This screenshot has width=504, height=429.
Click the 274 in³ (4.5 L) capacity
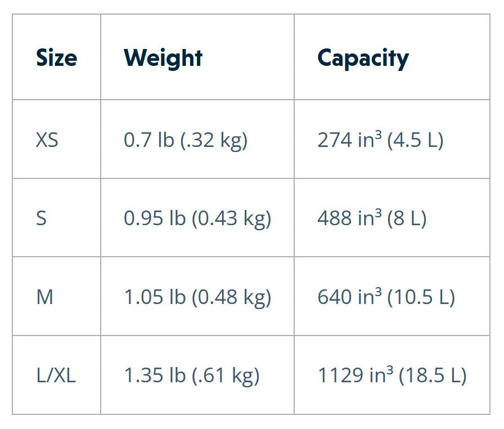click(380, 140)
